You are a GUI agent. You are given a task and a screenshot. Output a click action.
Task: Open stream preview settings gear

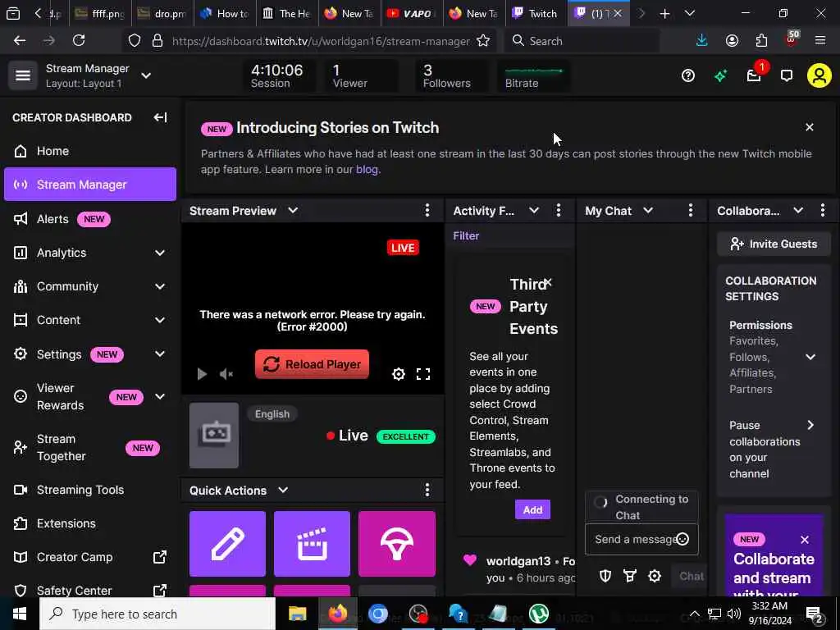point(399,374)
